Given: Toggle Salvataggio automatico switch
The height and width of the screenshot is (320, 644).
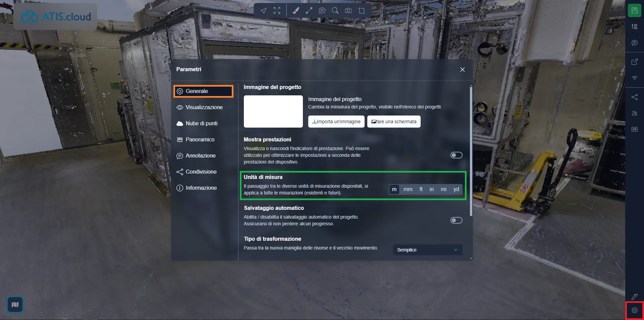Looking at the screenshot, I should click(456, 220).
